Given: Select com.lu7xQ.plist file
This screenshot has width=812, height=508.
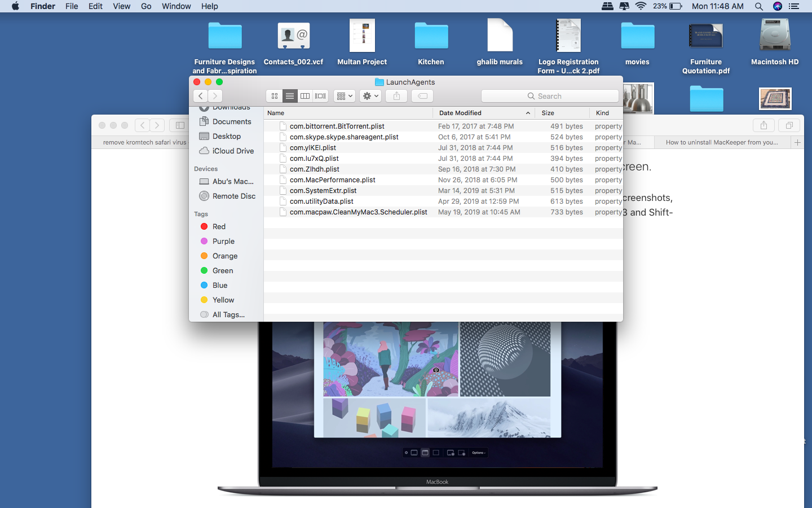Looking at the screenshot, I should pos(443,158).
